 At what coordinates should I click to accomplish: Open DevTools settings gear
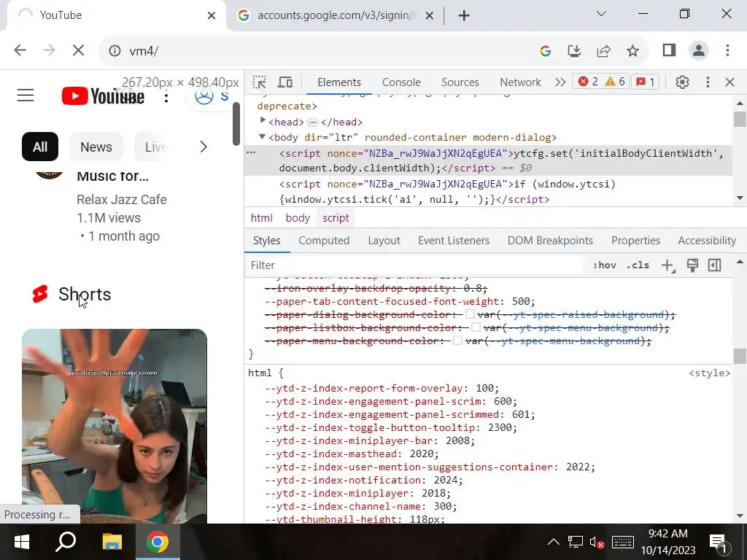[x=682, y=82]
